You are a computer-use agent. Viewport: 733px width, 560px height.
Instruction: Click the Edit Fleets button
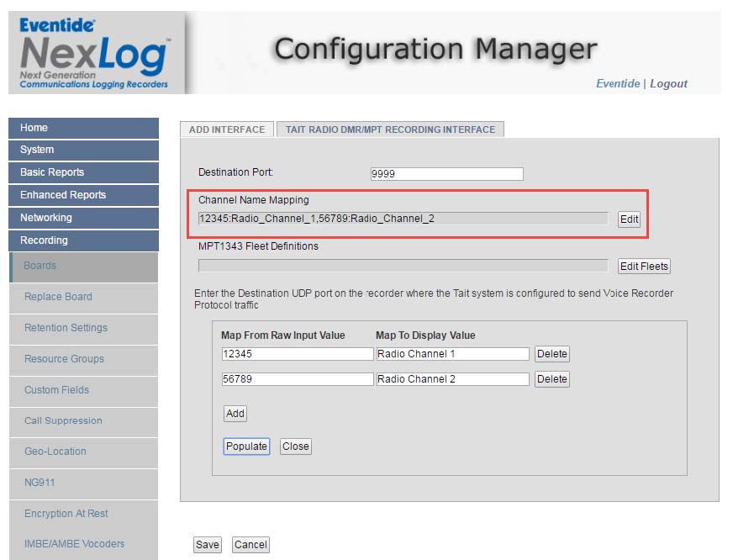644,267
